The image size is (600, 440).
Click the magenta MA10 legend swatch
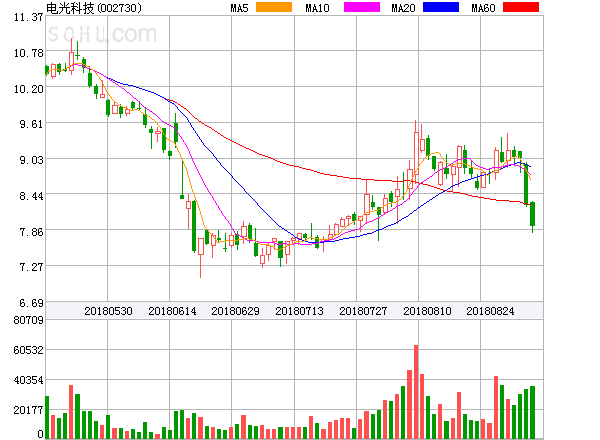pyautogui.click(x=362, y=7)
